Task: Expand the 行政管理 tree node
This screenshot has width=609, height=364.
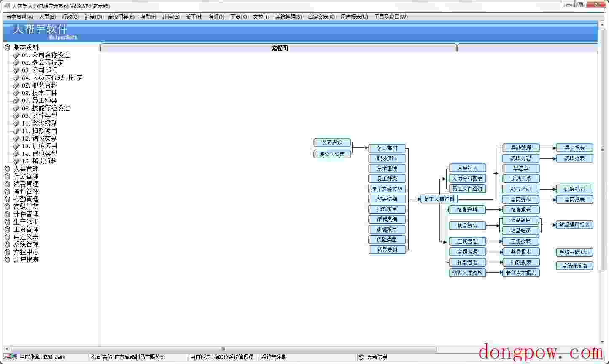Action: click(8, 177)
